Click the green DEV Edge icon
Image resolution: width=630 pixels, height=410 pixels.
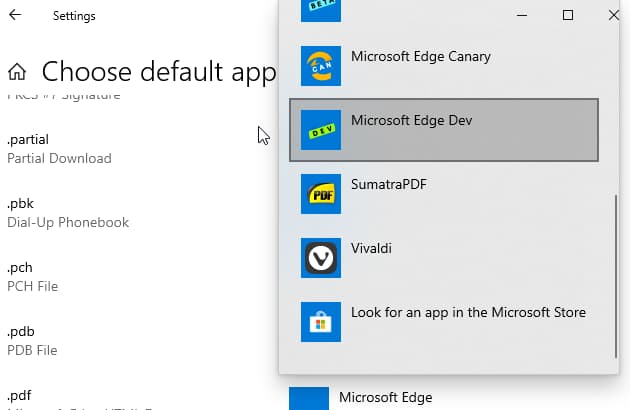pos(321,130)
